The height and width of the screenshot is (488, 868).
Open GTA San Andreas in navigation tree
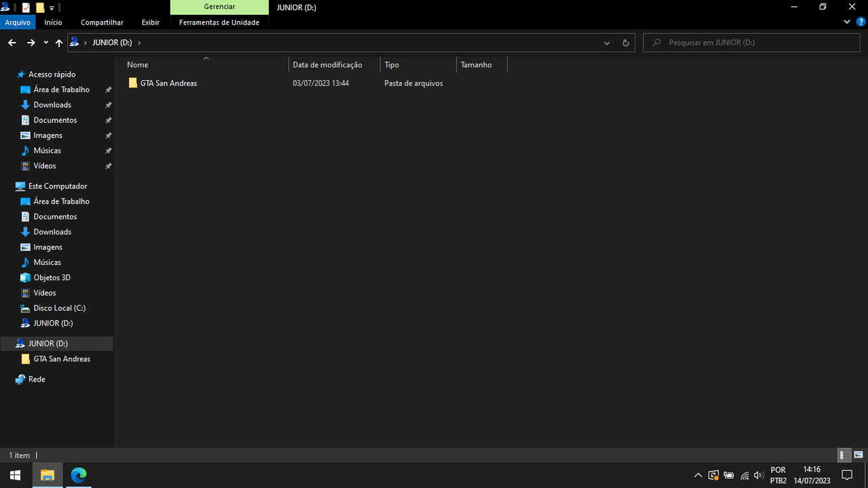click(62, 359)
